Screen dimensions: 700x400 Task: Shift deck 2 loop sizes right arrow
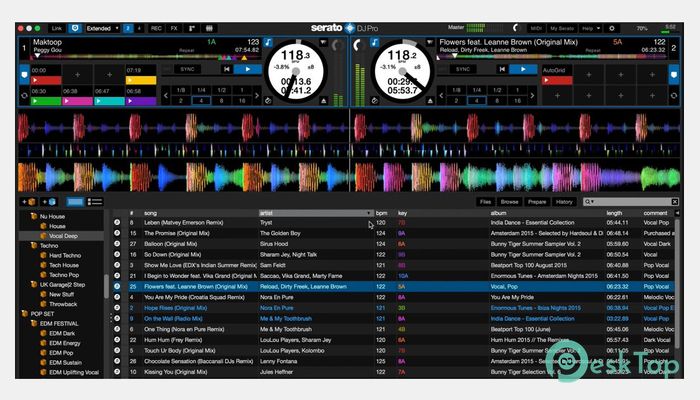coord(532,96)
